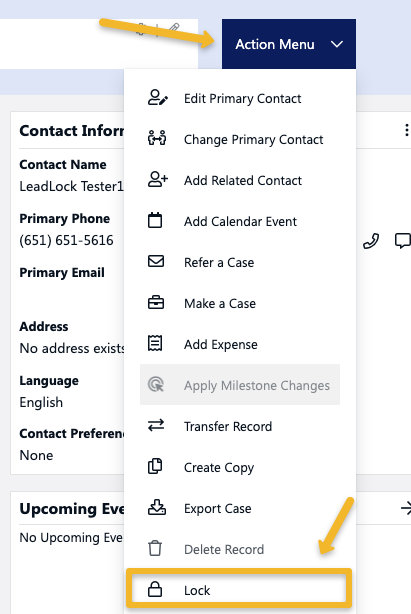Click the padlock icon beside Lock

(x=155, y=589)
